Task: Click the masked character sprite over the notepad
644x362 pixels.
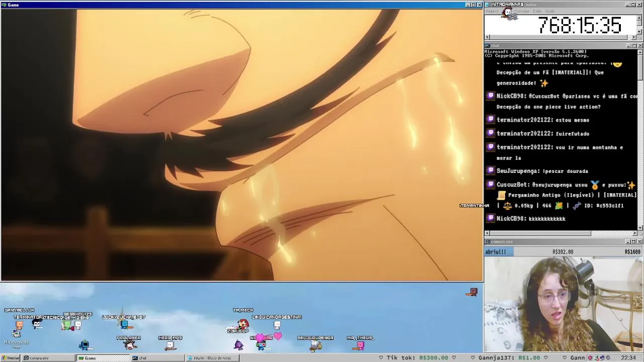Action: 509,14
